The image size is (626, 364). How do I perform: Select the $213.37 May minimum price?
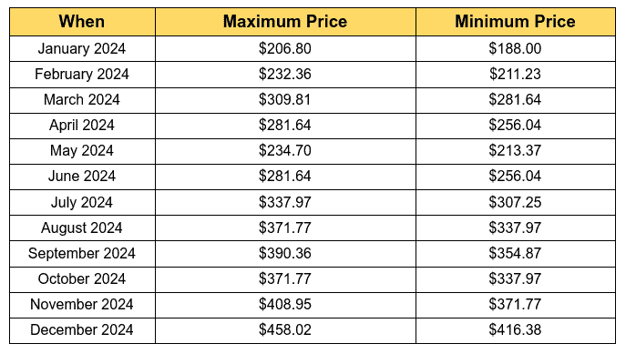515,151
